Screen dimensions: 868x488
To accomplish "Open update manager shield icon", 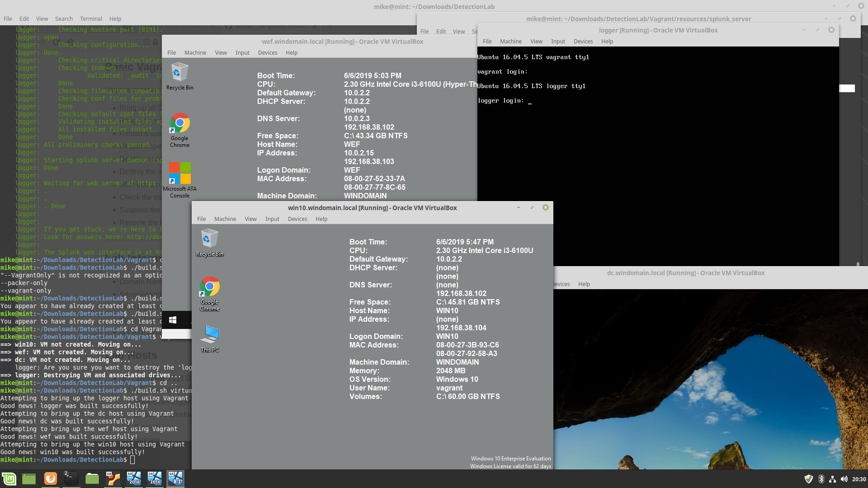I will [809, 479].
